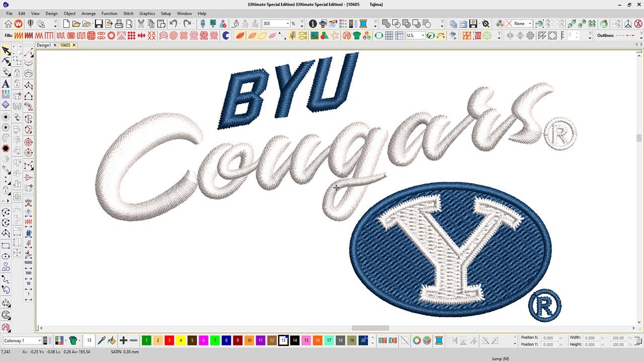Choose the spiral circular fill stitch icon
Viewport: 644px width, 362px height.
coord(173,36)
